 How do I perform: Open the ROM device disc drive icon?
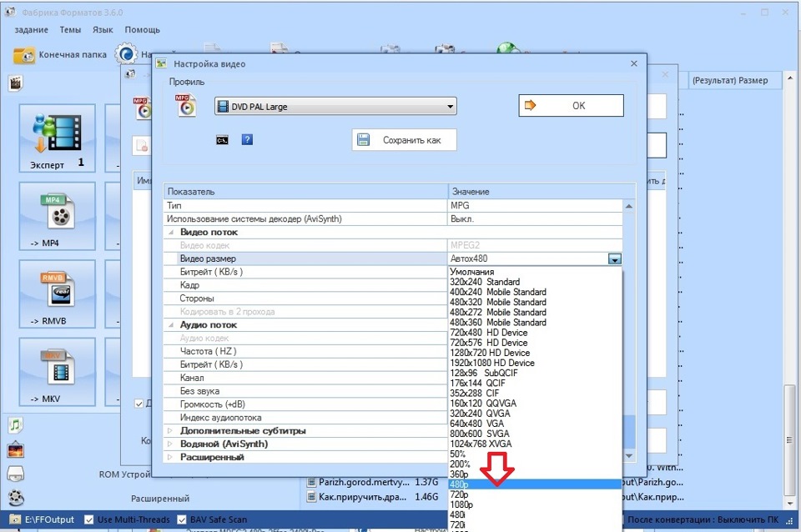point(16,474)
